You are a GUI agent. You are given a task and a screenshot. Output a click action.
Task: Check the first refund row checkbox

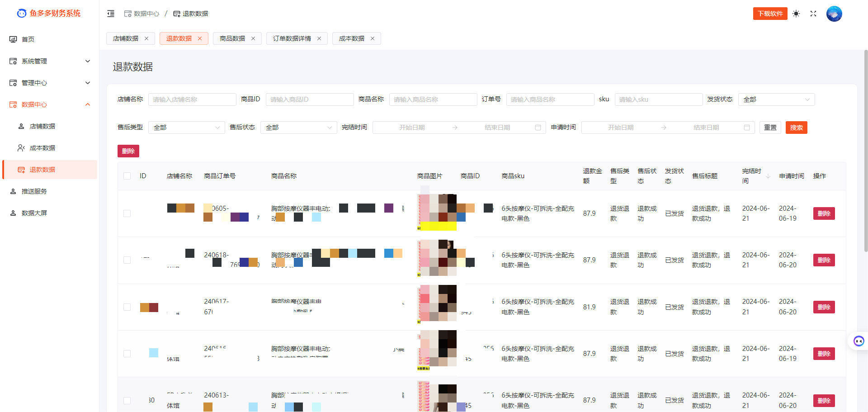click(x=127, y=213)
